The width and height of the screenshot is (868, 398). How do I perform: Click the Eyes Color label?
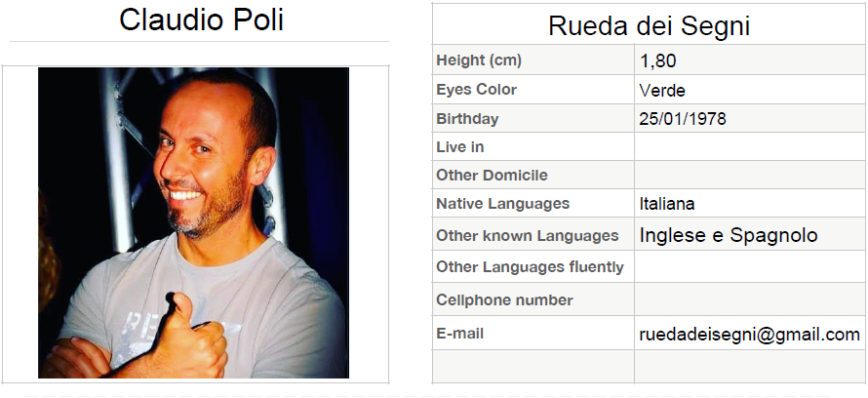point(477,90)
